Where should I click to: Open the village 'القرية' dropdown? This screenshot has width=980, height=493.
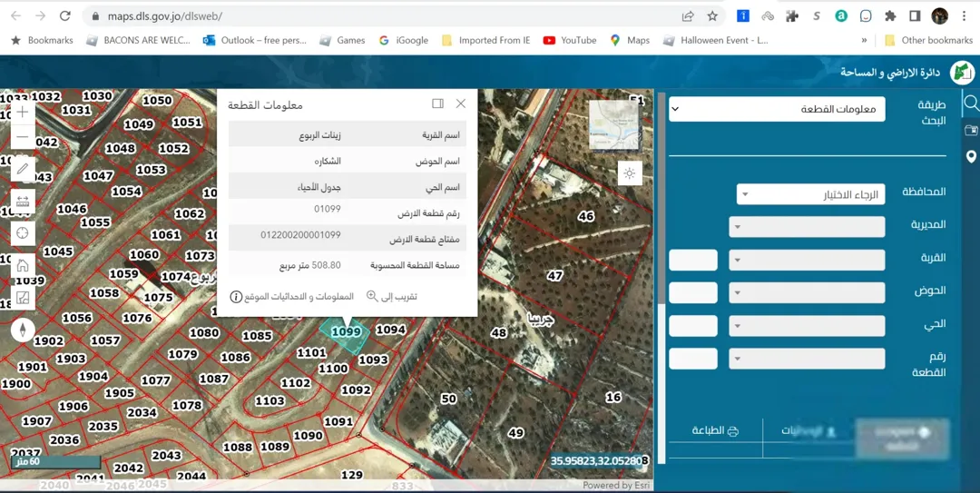(807, 260)
